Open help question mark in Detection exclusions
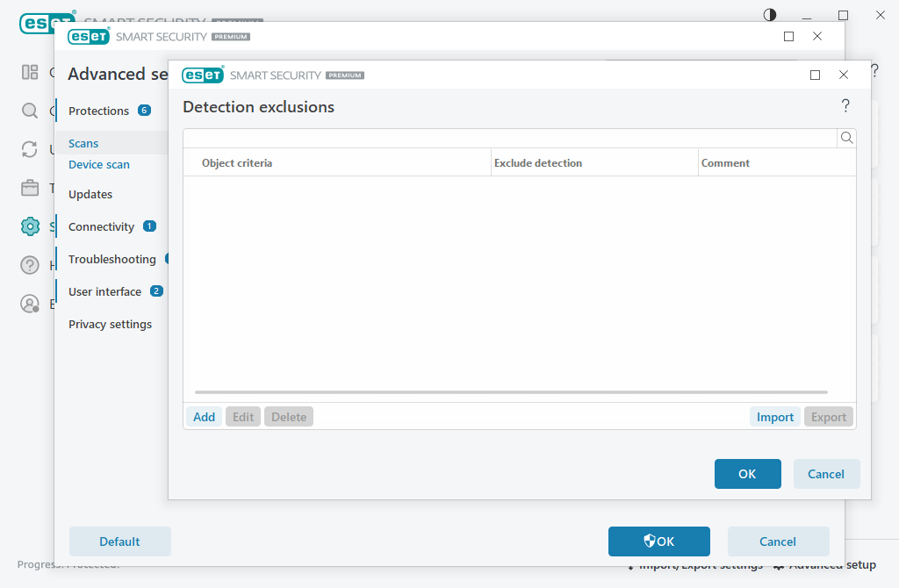This screenshot has height=588, width=899. click(845, 105)
